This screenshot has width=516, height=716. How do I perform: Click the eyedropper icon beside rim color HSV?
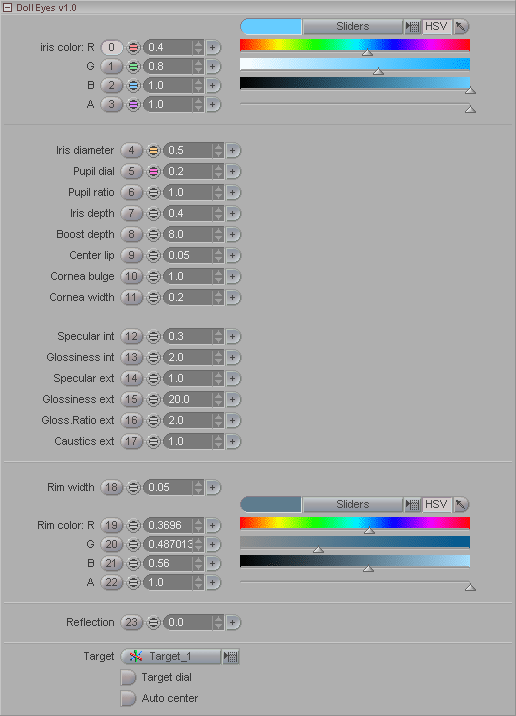(461, 505)
